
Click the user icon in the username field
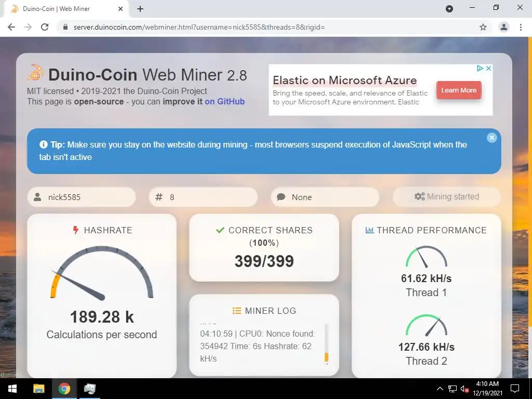[x=37, y=197]
